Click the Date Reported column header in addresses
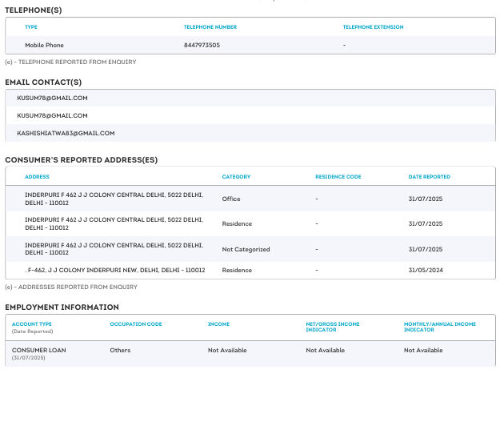 point(429,177)
